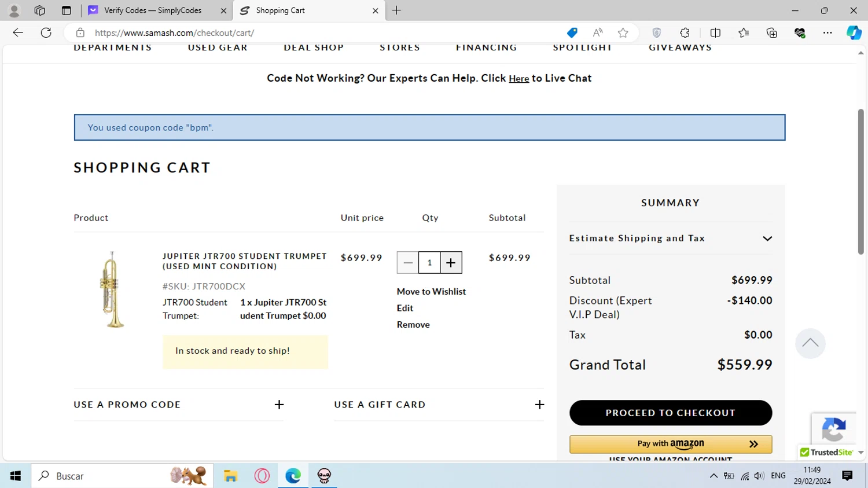
Task: Increase quantity with plus button
Action: point(451,263)
